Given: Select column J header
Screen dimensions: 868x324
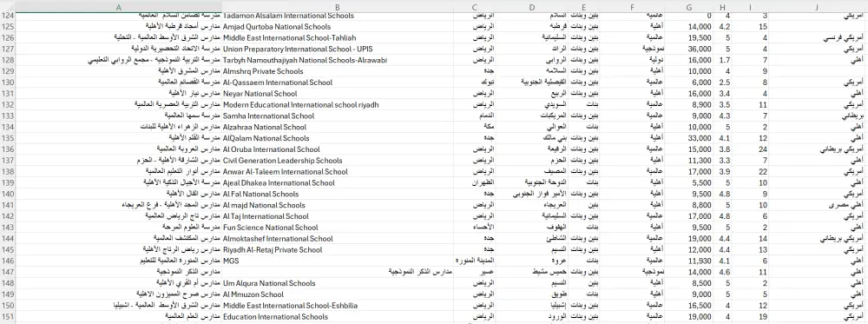Looking at the screenshot, I should [x=817, y=7].
